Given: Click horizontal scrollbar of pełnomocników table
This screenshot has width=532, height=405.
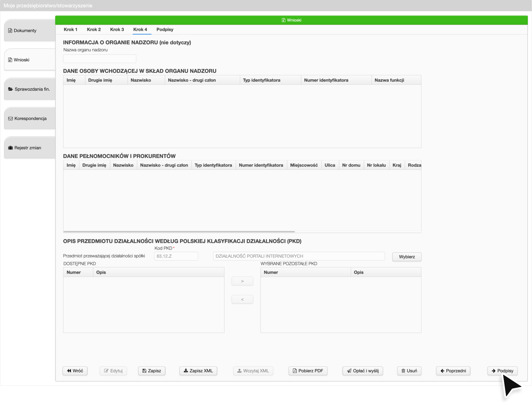Looking at the screenshot, I should tap(179, 232).
